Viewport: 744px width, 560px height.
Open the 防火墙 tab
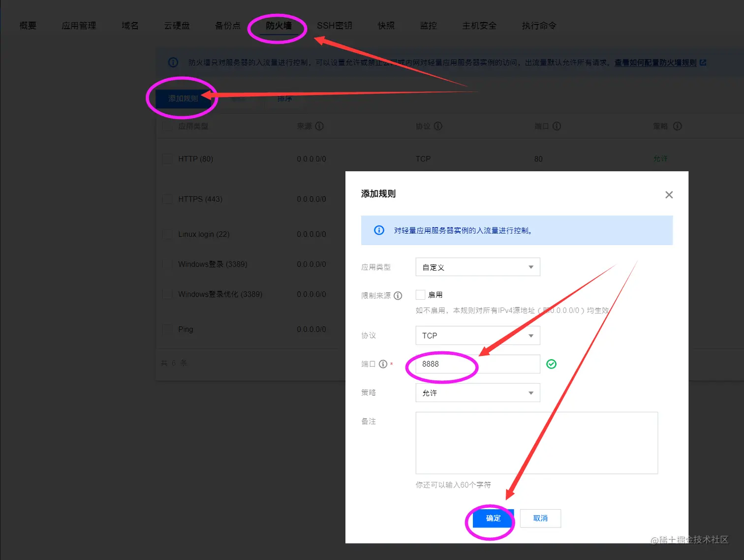click(279, 26)
